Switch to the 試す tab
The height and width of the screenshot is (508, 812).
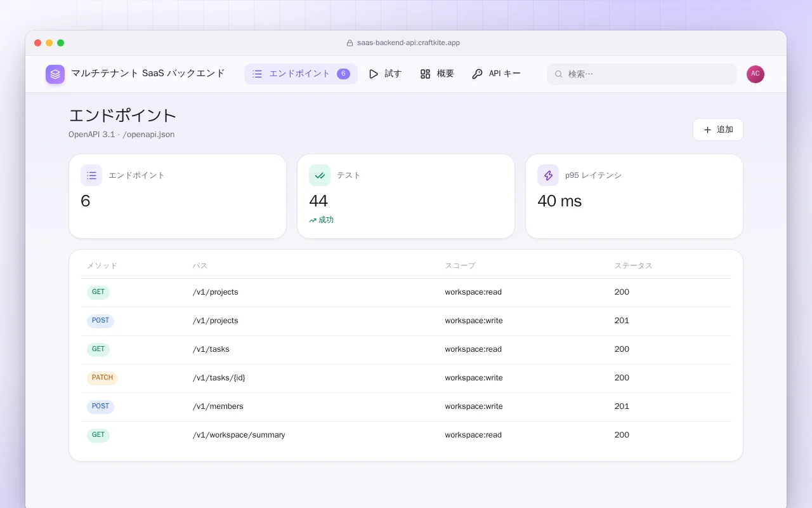tap(385, 74)
